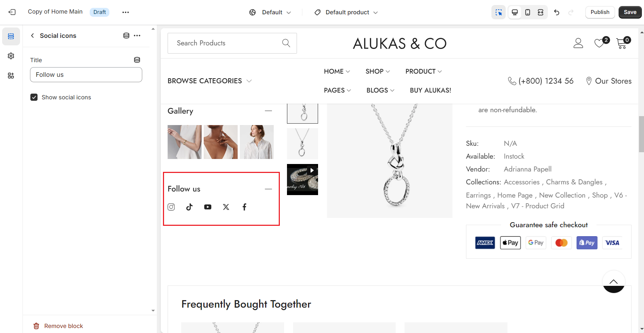This screenshot has height=333, width=644.
Task: Click the Title input field
Action: click(x=86, y=75)
